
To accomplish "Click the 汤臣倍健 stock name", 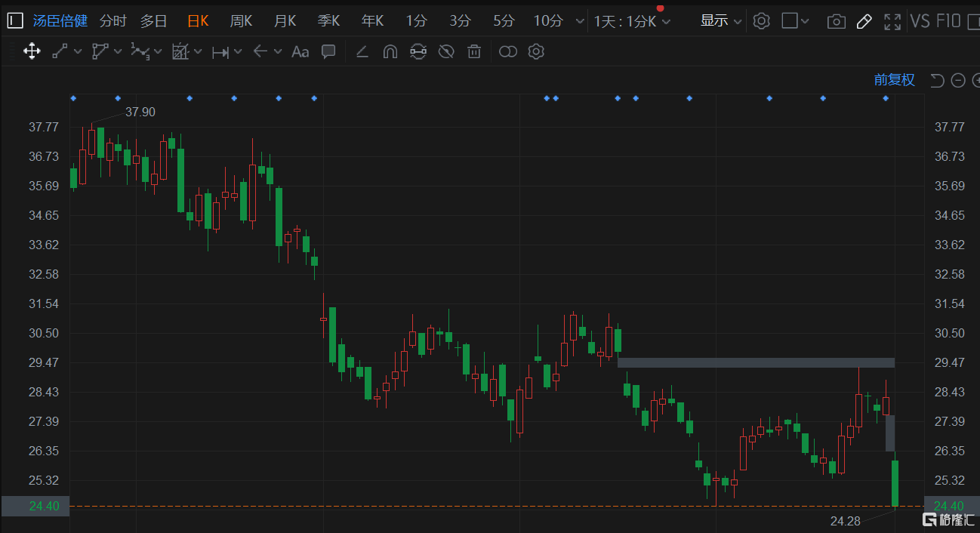I will (60, 21).
